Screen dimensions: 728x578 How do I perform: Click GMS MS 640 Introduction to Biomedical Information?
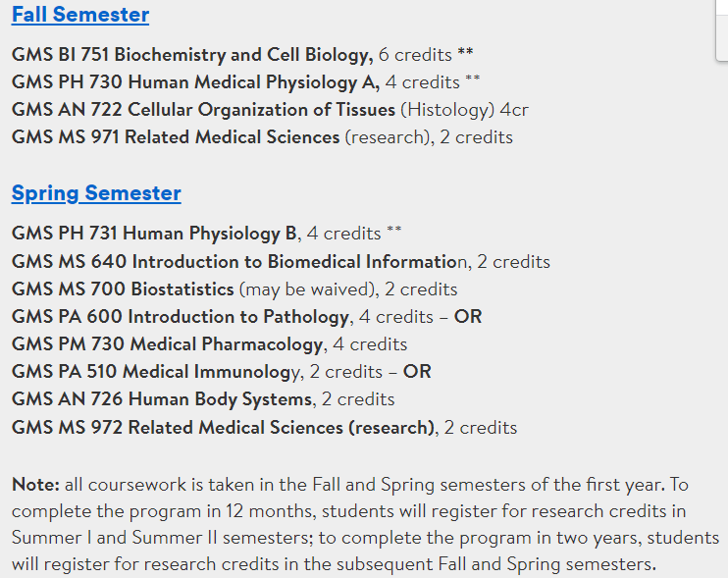[239, 261]
